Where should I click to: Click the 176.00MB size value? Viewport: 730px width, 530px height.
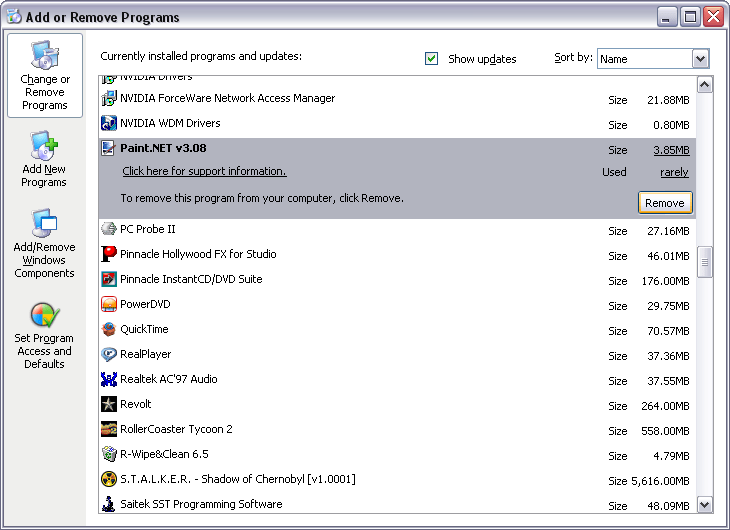[x=665, y=281]
